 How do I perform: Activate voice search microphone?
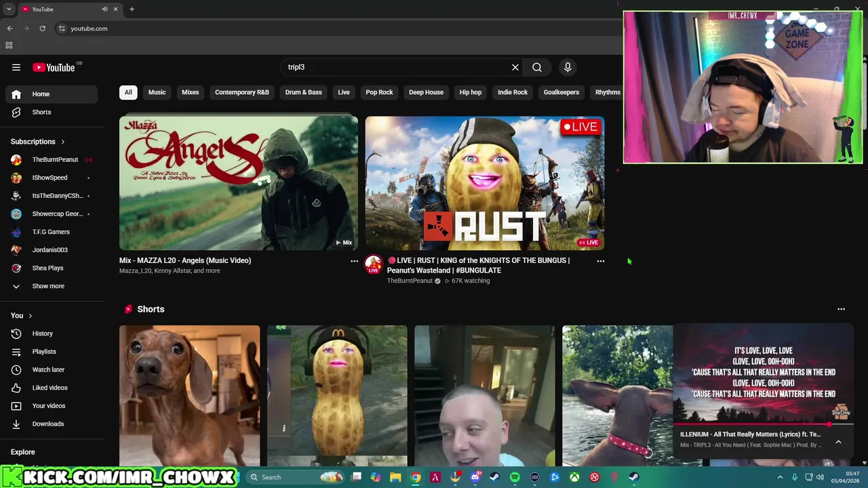568,67
